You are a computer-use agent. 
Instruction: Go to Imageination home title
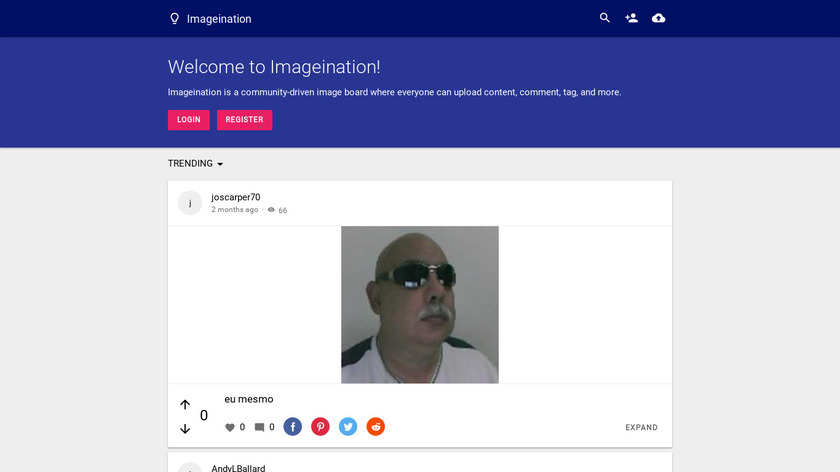point(219,19)
